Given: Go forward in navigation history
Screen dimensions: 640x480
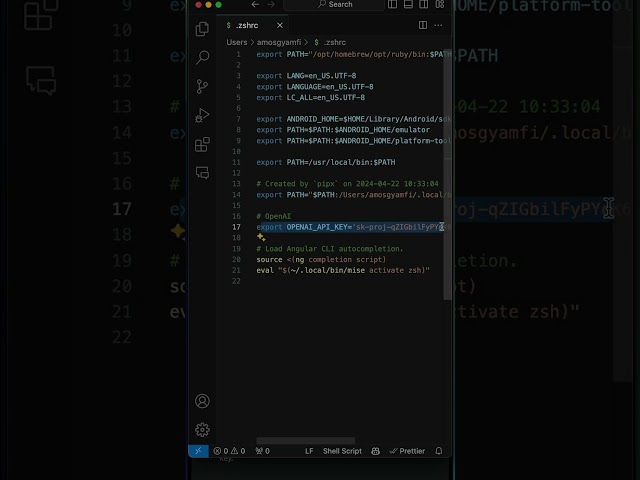Looking at the screenshot, I should tap(271, 4).
